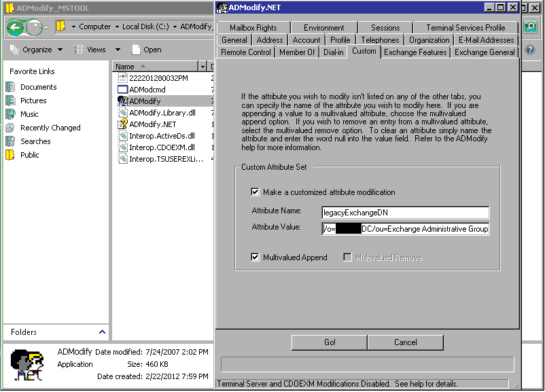This screenshot has height=392, width=545.
Task: Uncheck Make a customized attribute modification
Action: click(255, 192)
